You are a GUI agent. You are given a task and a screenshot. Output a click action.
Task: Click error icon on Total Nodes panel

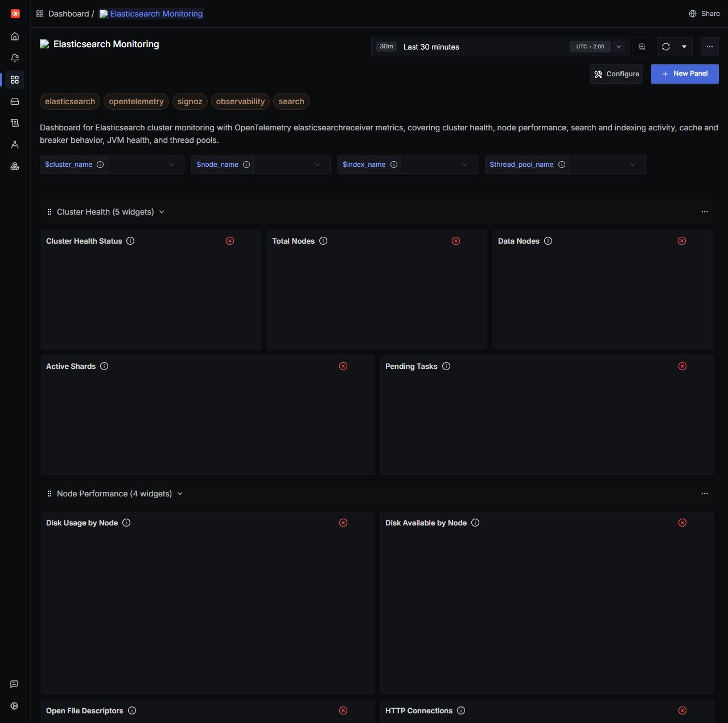[456, 241]
